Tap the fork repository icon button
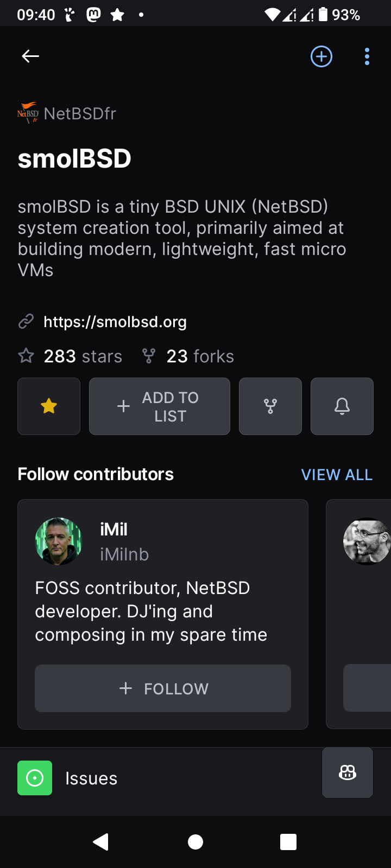The height and width of the screenshot is (868, 391). pos(270,406)
